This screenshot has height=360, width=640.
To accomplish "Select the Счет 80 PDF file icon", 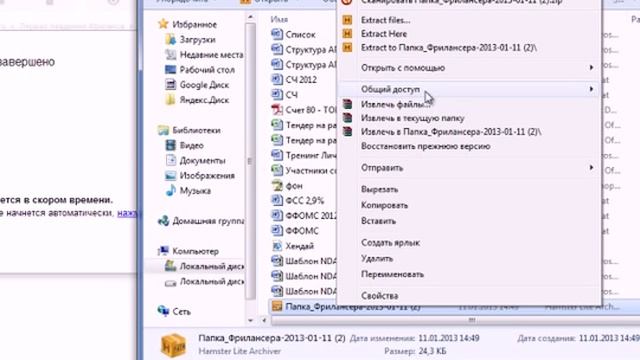I will [x=277, y=110].
